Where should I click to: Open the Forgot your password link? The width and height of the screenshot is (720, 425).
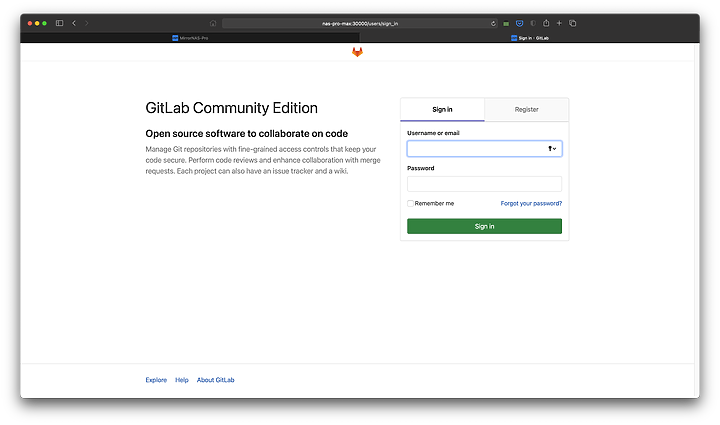coord(531,203)
